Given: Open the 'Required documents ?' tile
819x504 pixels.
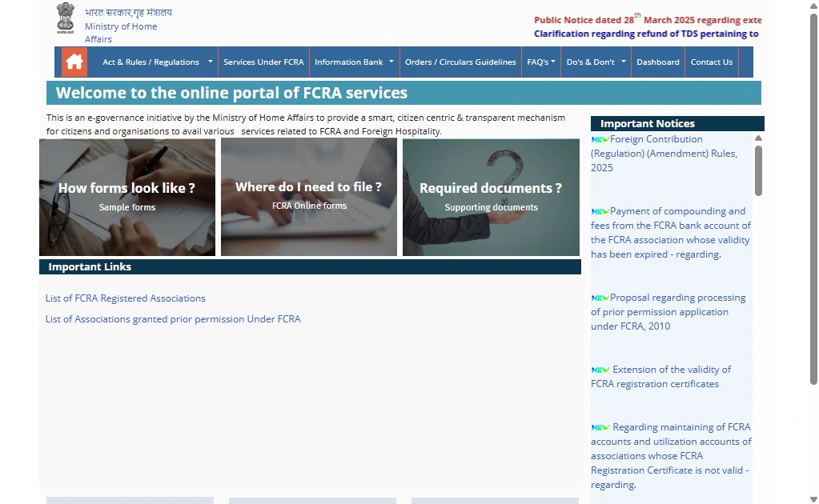Looking at the screenshot, I should point(491,198).
